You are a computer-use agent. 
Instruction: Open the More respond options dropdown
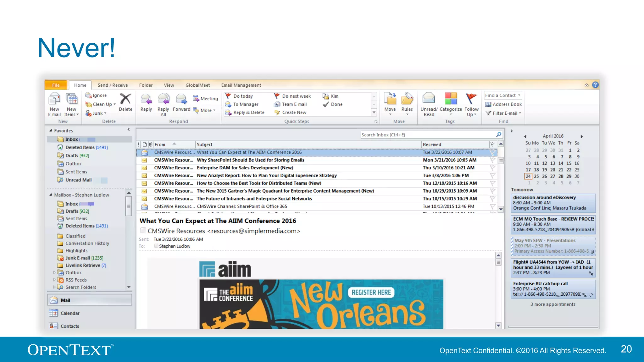pyautogui.click(x=204, y=110)
